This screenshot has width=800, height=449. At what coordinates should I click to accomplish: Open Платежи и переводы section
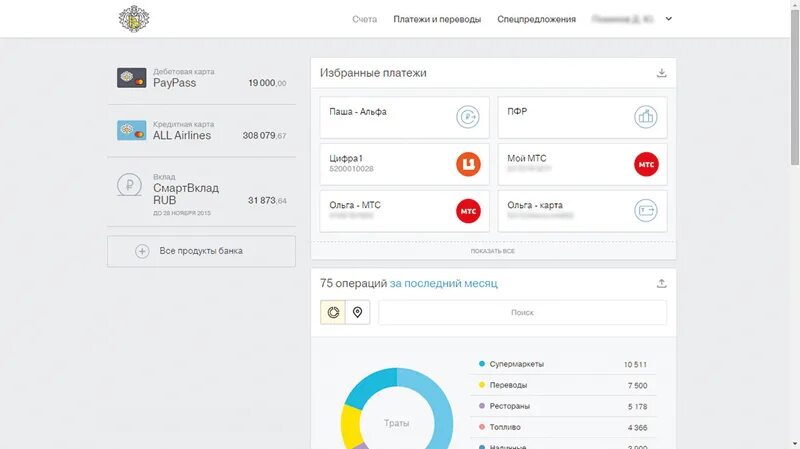coord(437,19)
